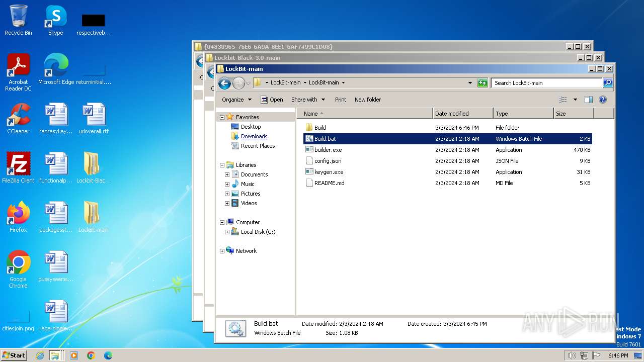Open the address bar history dropdown arrow
Image resolution: width=644 pixels, height=362 pixels.
(470, 83)
